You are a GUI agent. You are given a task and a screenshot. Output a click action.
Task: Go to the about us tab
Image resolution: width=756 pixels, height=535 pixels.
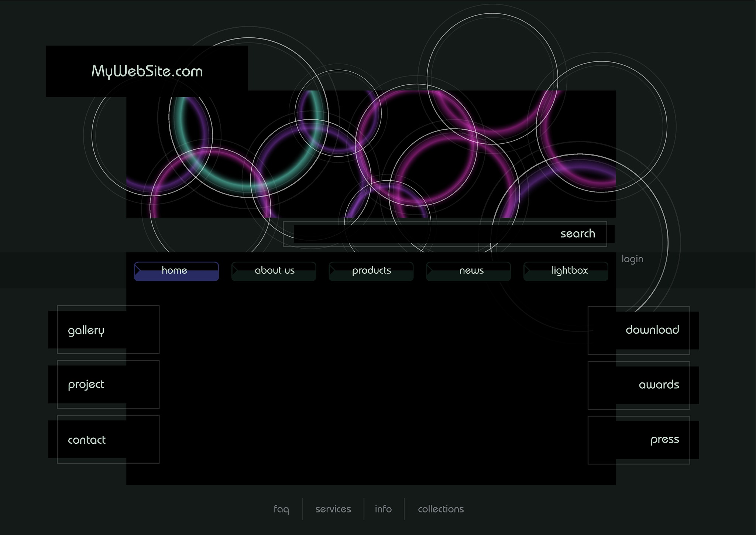[x=274, y=271]
